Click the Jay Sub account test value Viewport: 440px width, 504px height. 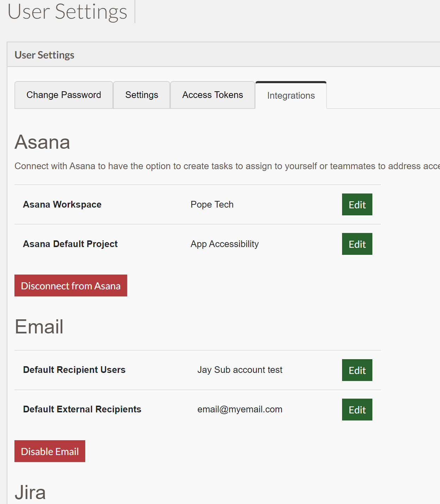pyautogui.click(x=240, y=370)
